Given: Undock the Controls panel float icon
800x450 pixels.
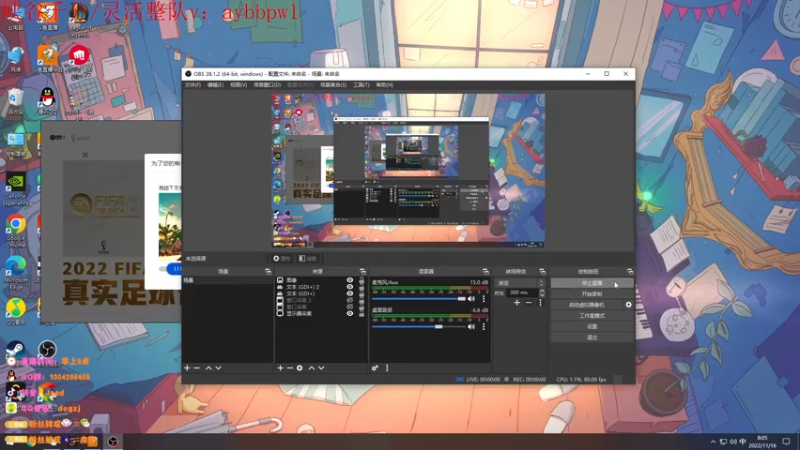Looking at the screenshot, I should click(630, 271).
